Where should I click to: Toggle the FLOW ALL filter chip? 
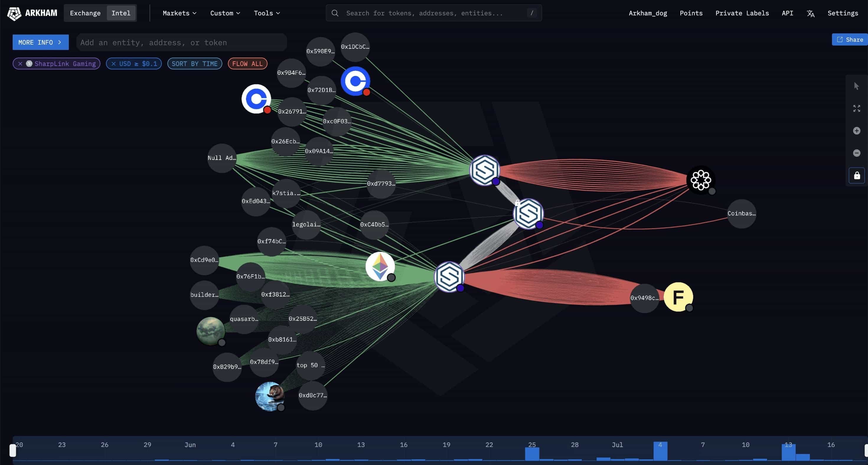[247, 64]
